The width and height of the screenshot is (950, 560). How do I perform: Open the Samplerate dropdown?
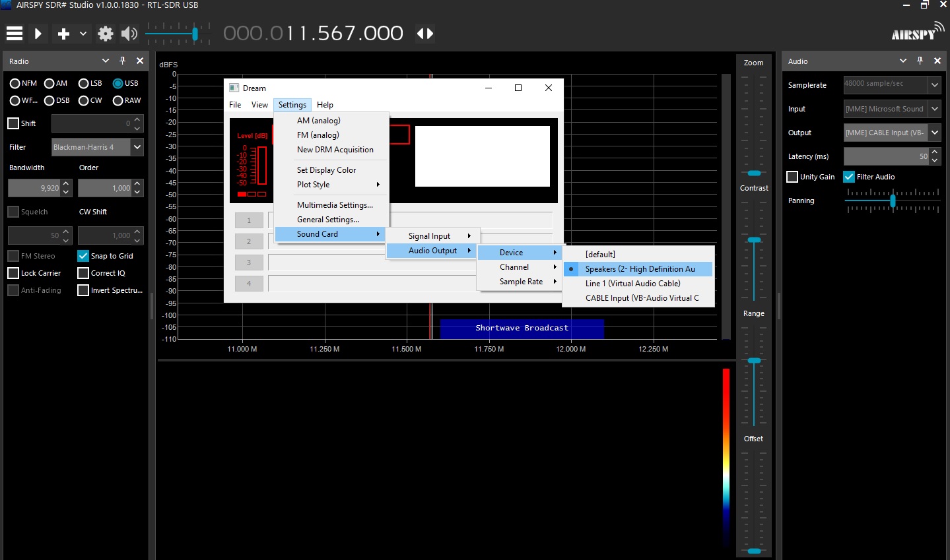(892, 84)
